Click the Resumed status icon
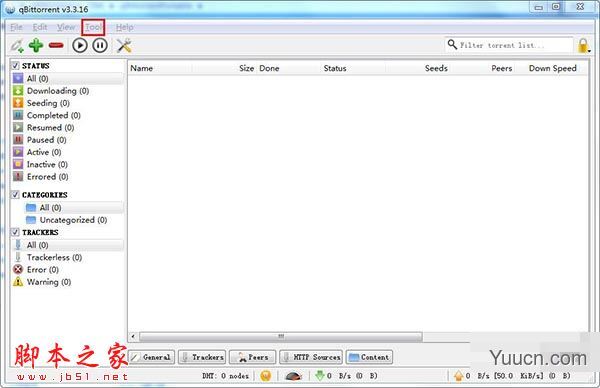 (x=18, y=127)
